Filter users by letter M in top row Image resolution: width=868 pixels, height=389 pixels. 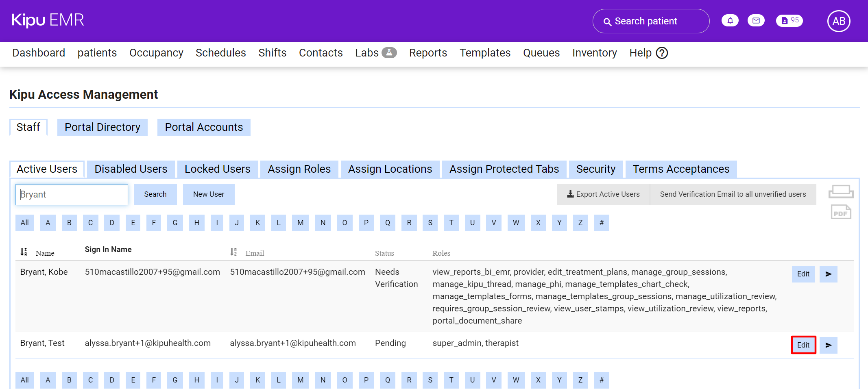click(x=300, y=223)
